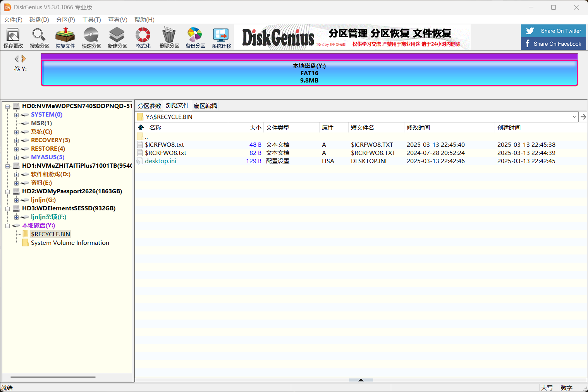This screenshot has height=392, width=588.
Task: Open the Help (帮助) menu
Action: pyautogui.click(x=144, y=20)
